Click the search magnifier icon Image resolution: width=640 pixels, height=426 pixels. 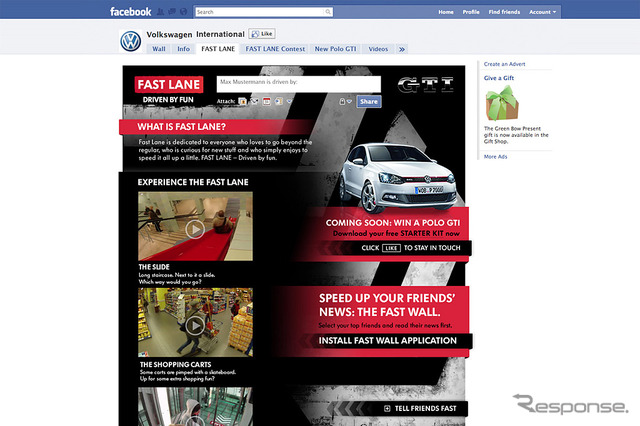[328, 12]
